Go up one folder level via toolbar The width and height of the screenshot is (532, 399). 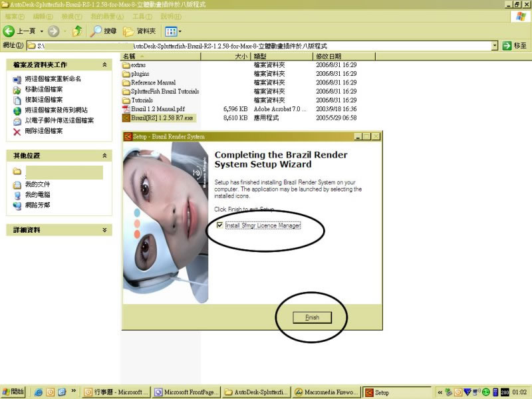[x=77, y=31]
